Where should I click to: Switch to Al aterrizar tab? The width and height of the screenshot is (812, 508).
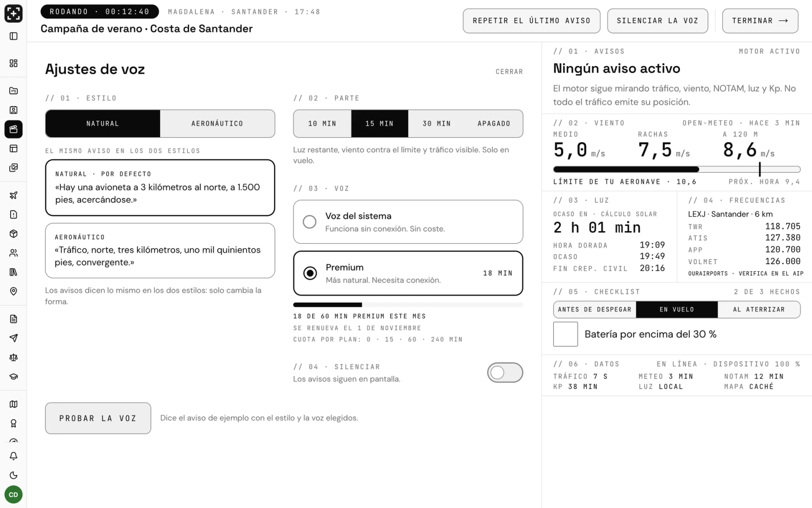[759, 309]
